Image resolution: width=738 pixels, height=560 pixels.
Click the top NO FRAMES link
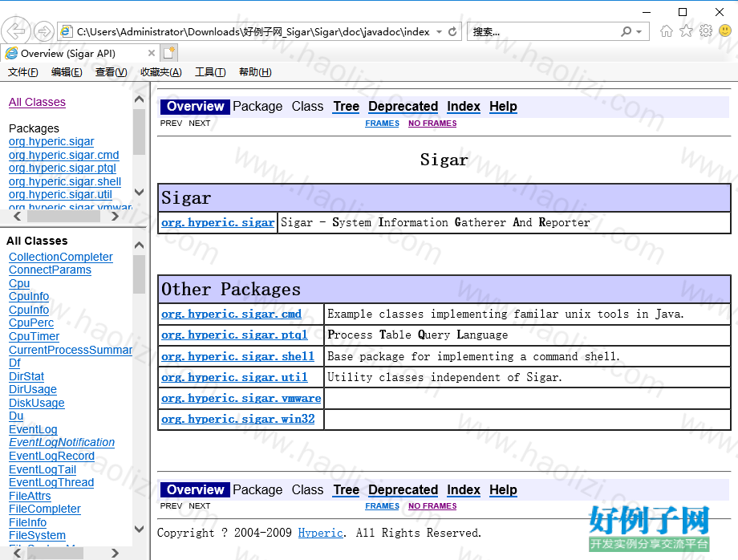(x=432, y=124)
